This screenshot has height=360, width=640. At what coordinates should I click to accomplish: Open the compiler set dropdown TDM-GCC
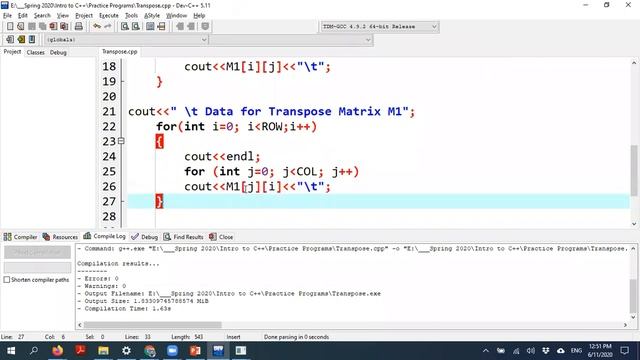(380, 27)
